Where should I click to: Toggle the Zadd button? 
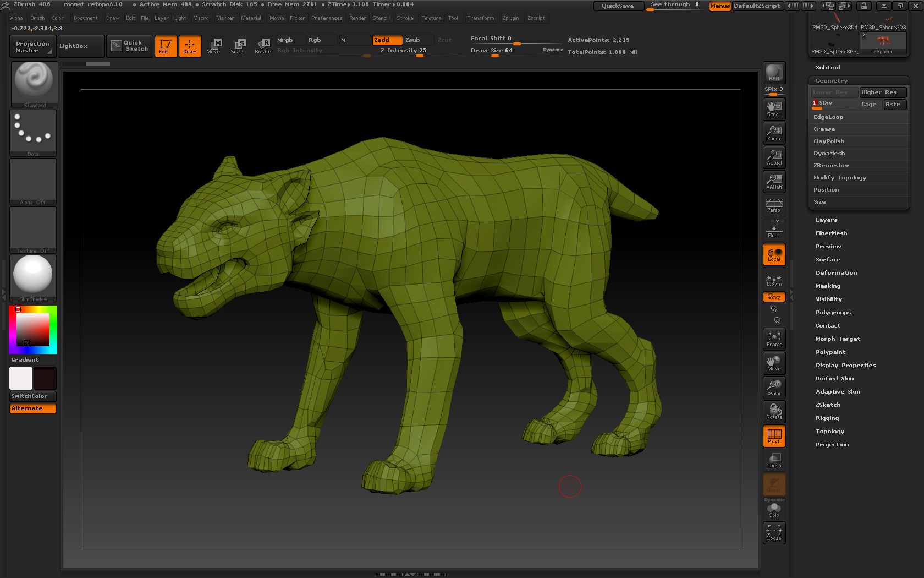tap(387, 40)
